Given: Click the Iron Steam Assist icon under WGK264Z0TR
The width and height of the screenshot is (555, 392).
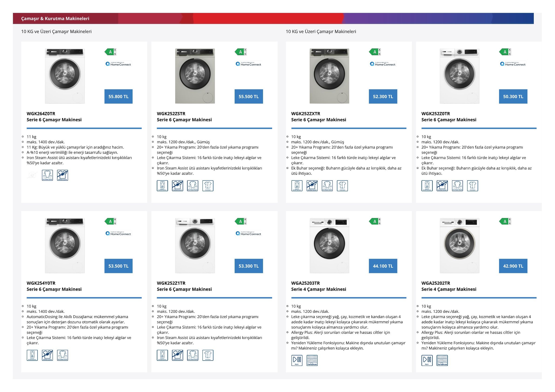Looking at the screenshot, I should pos(47,175).
